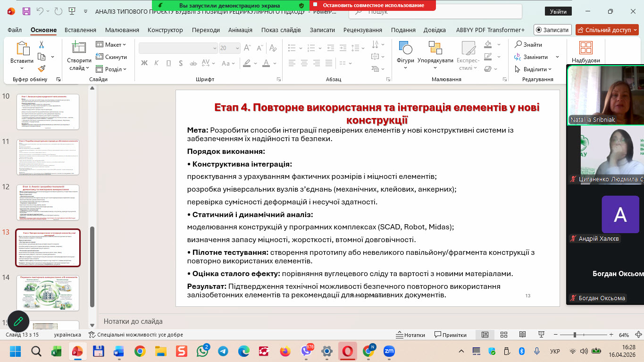Expand the Layout (Макет) dropdown

coord(111,44)
